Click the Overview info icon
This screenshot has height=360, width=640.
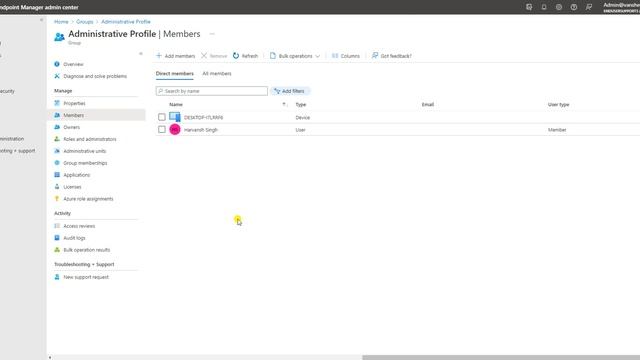click(x=57, y=64)
